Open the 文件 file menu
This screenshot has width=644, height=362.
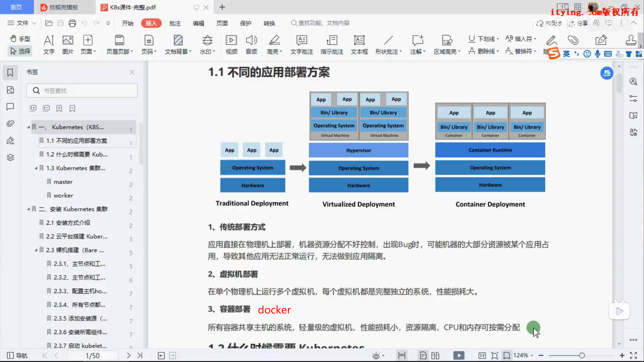(22, 23)
